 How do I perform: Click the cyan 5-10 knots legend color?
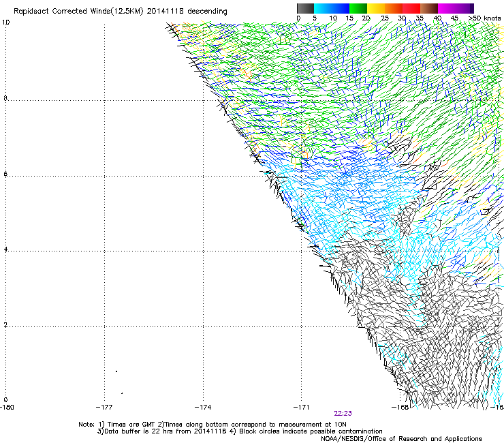point(323,8)
